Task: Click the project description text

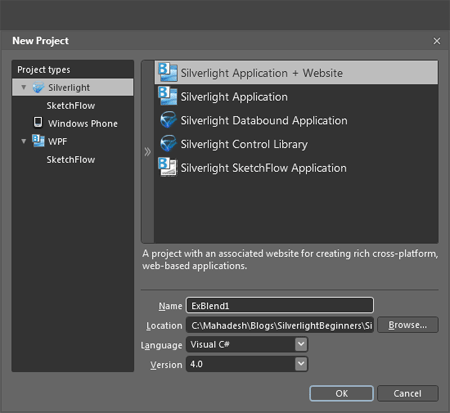Action: tap(290, 260)
